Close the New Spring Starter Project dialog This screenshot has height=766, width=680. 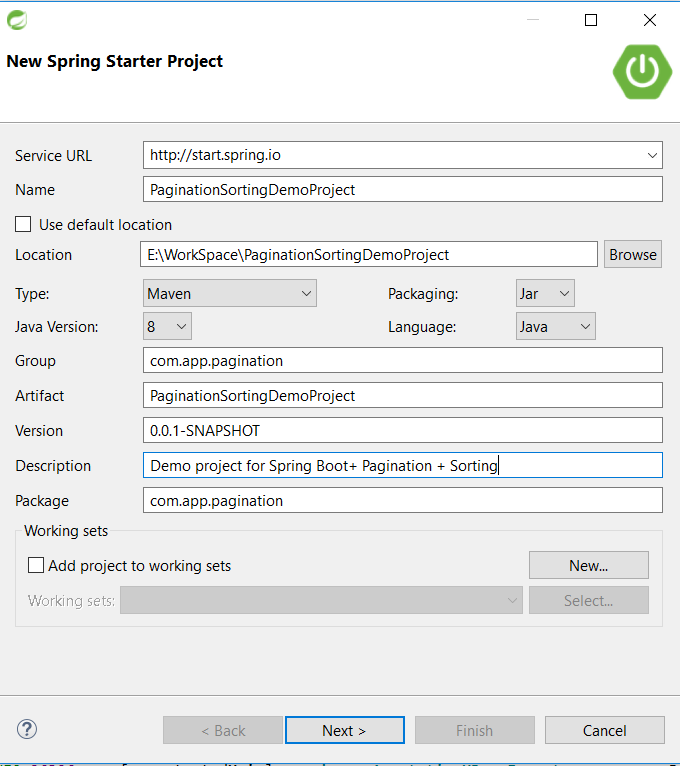(650, 20)
